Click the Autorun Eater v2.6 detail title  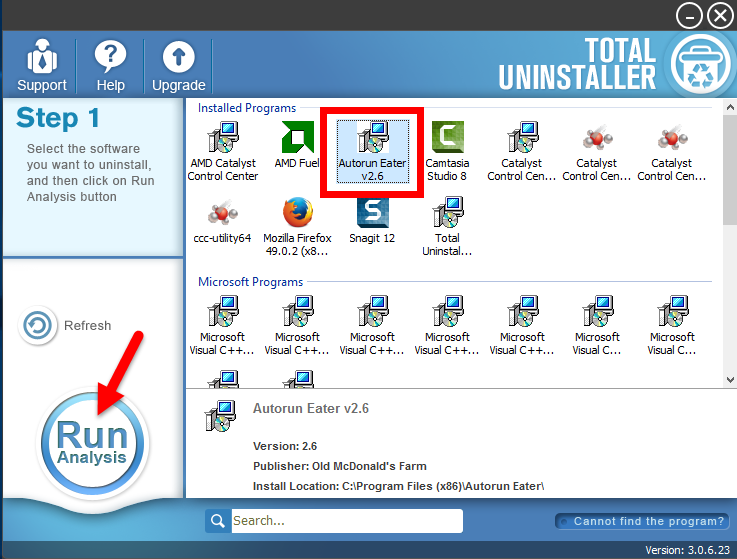[311, 408]
